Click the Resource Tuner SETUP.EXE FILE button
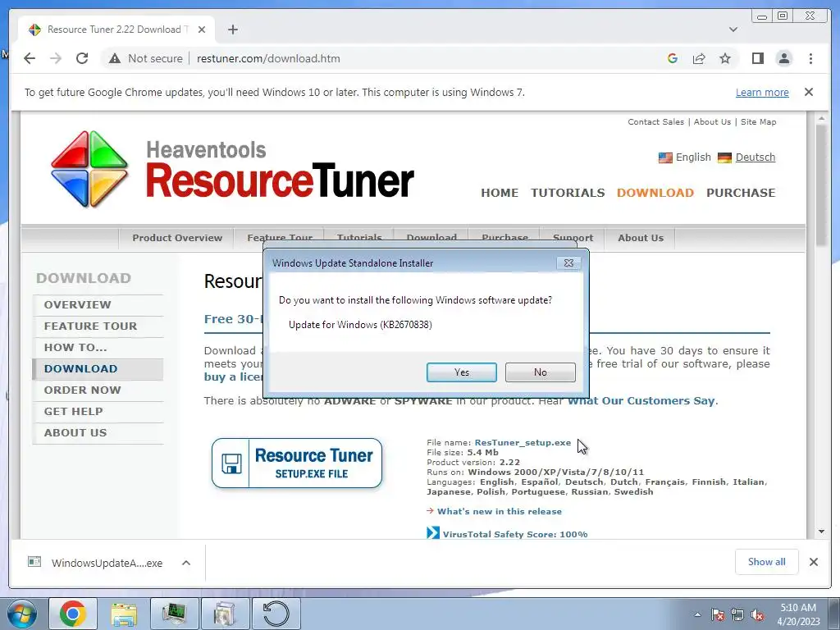Screen dimensions: 840x630 pyautogui.click(x=297, y=463)
